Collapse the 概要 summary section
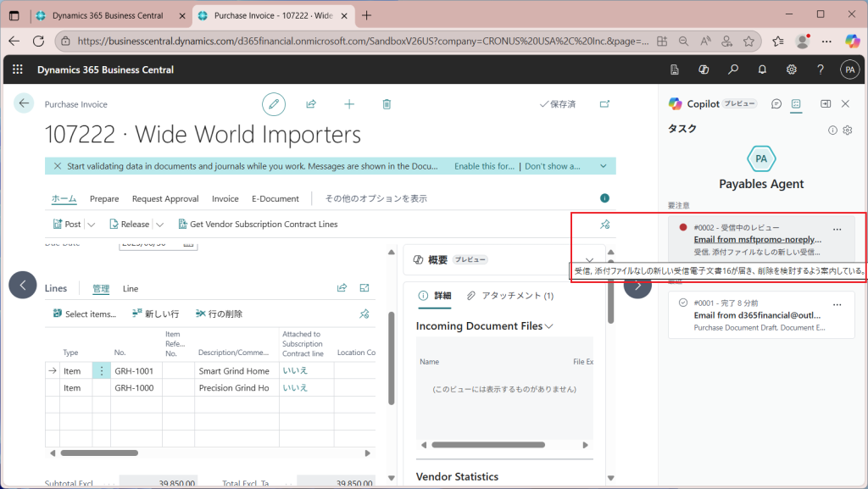 (589, 259)
